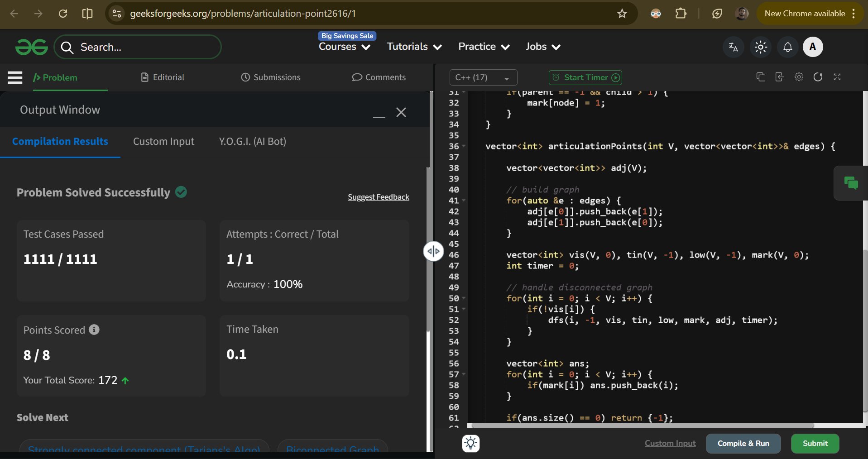Screen dimensions: 868x459
Task: Expand the Courses dropdown menu
Action: pos(344,47)
